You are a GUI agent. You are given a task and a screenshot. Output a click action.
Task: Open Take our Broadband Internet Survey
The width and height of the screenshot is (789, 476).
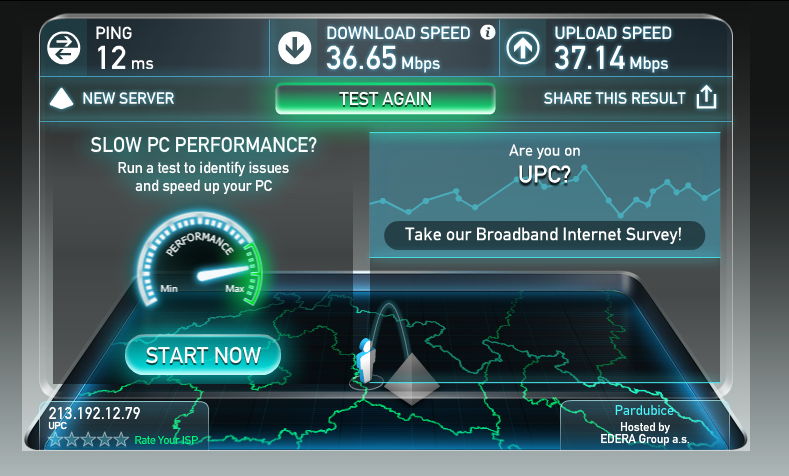click(544, 235)
